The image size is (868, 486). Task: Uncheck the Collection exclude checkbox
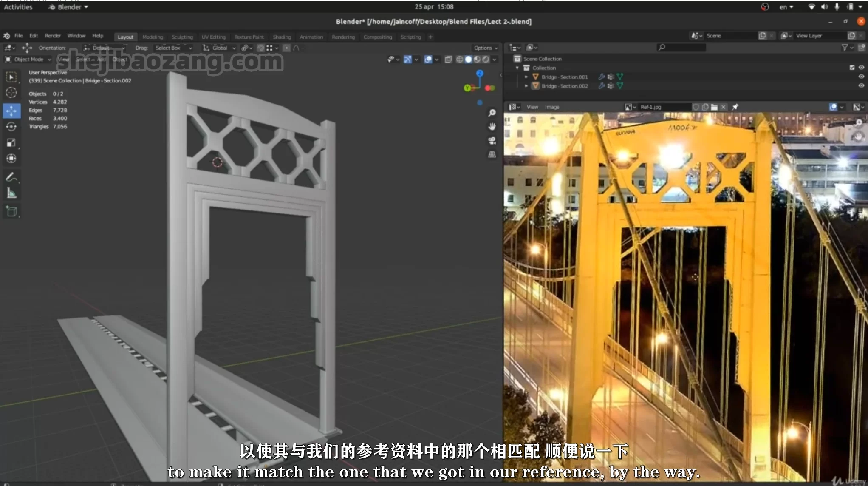852,68
